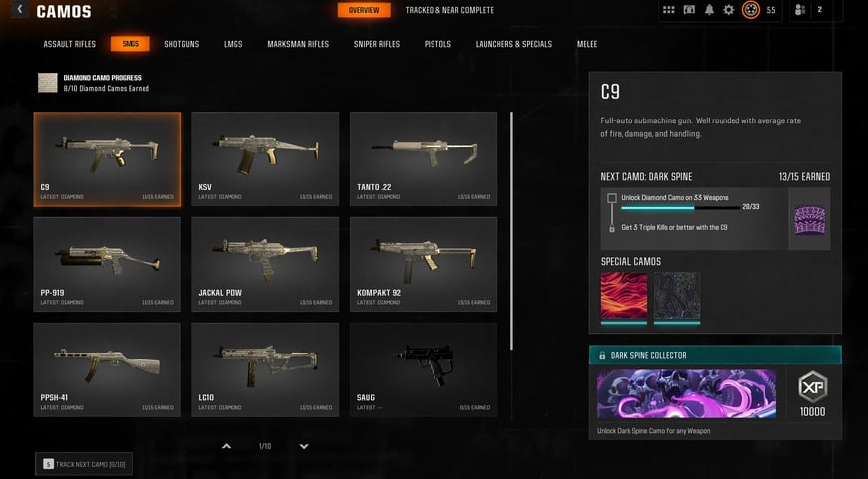Go to previous page with up chevron
The image size is (868, 479).
226,446
